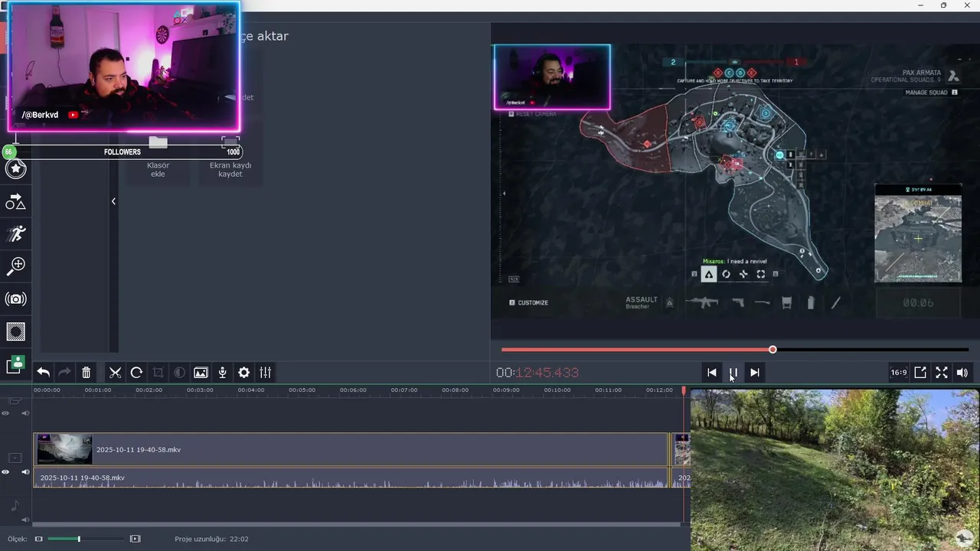Open the Animation running-man tab

[16, 233]
